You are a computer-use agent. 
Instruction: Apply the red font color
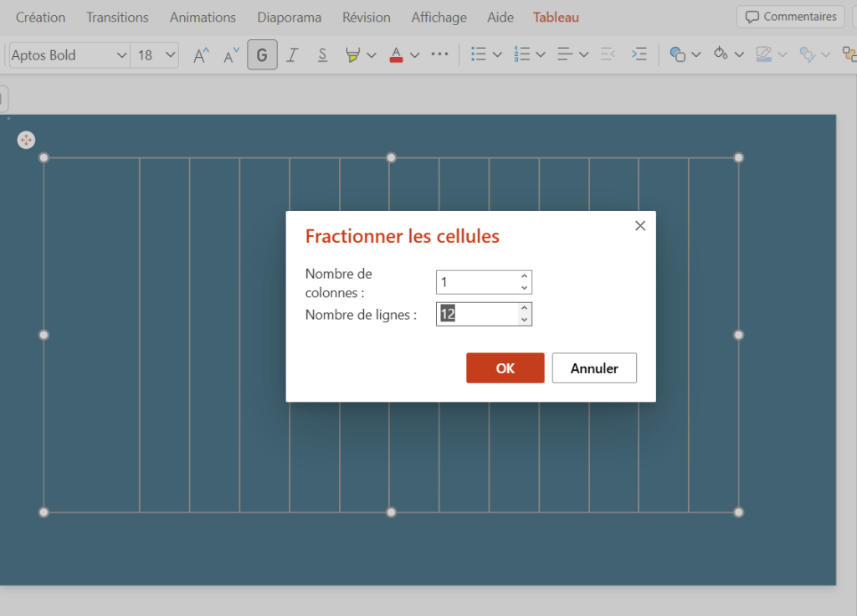click(396, 54)
